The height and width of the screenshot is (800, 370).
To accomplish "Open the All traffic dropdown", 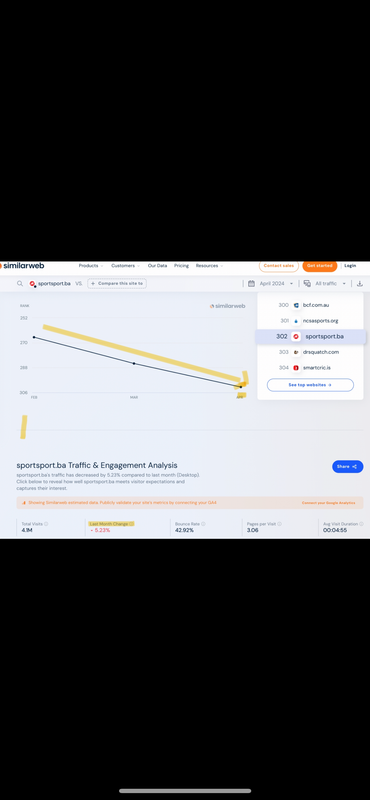I will pos(330,283).
